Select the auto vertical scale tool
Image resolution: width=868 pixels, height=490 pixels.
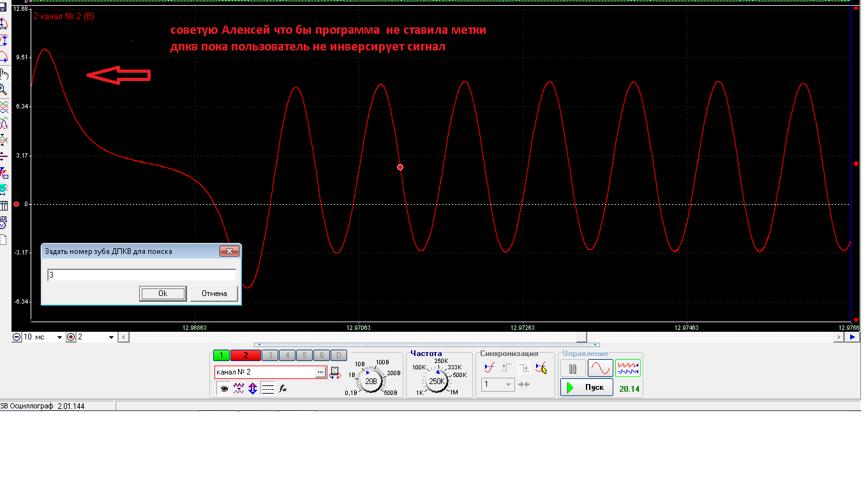point(3,25)
